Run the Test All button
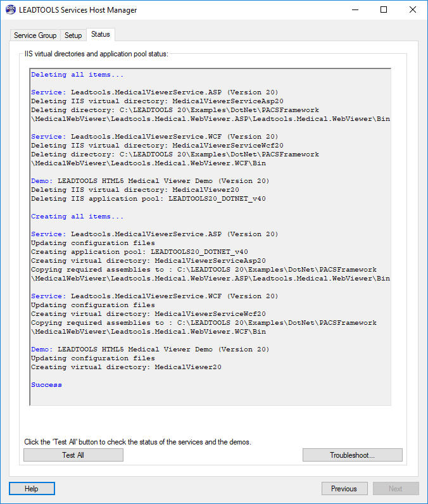 [x=73, y=455]
